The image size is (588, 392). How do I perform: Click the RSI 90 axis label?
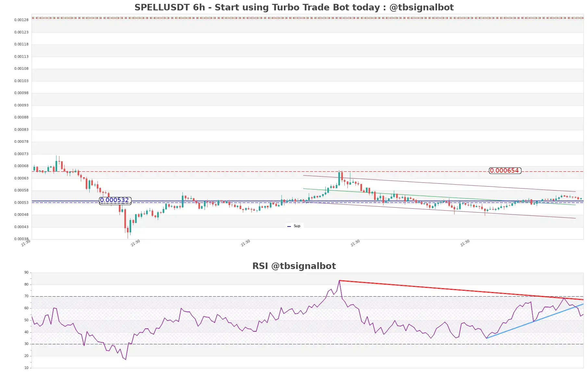[x=27, y=273]
